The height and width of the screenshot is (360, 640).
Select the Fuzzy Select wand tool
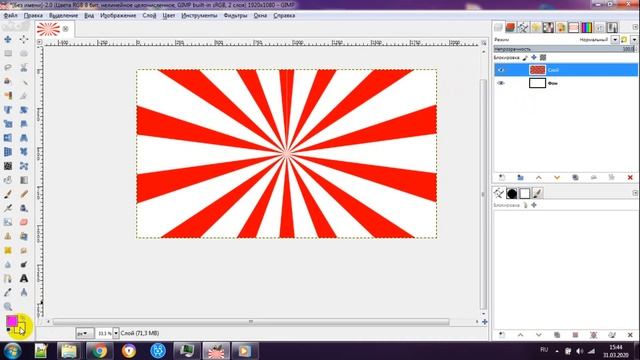point(24,82)
